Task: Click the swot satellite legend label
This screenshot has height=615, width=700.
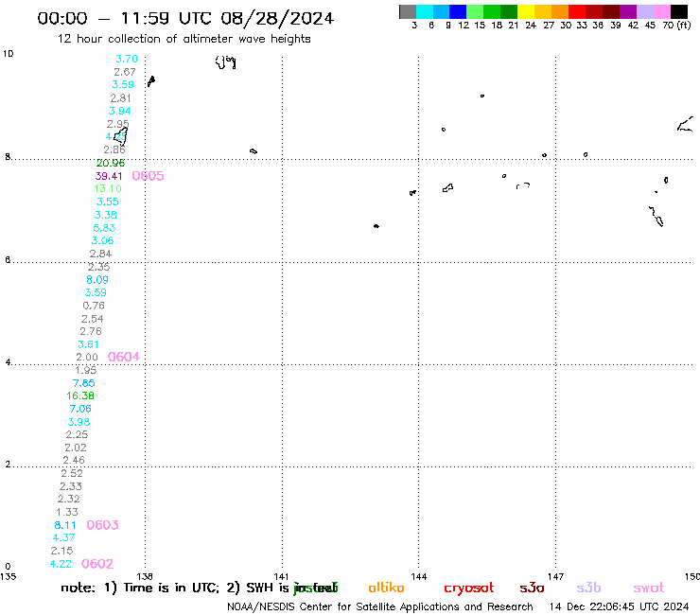Action: [x=649, y=589]
